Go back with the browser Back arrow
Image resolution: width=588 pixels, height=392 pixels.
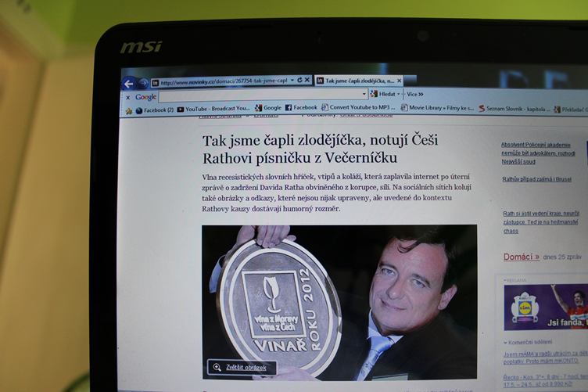(128, 84)
